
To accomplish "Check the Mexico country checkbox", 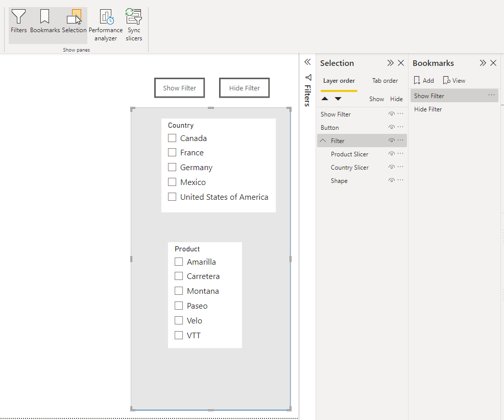I will click(x=172, y=182).
